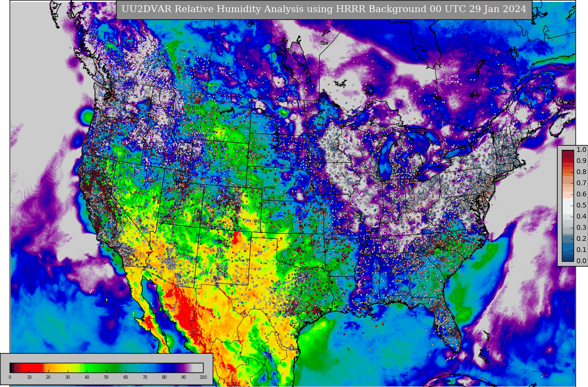Pick the bright red segment of humidity colorbar
This screenshot has width=588, height=387.
tap(32, 368)
